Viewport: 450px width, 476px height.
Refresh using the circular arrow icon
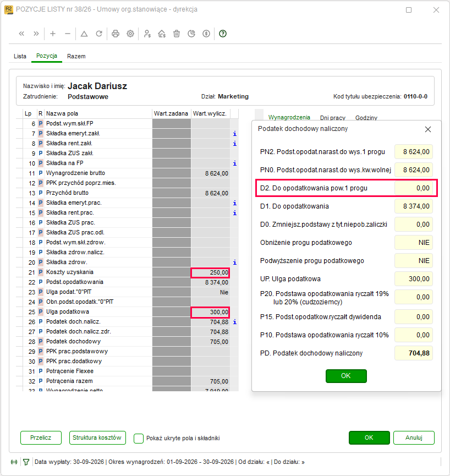click(99, 34)
